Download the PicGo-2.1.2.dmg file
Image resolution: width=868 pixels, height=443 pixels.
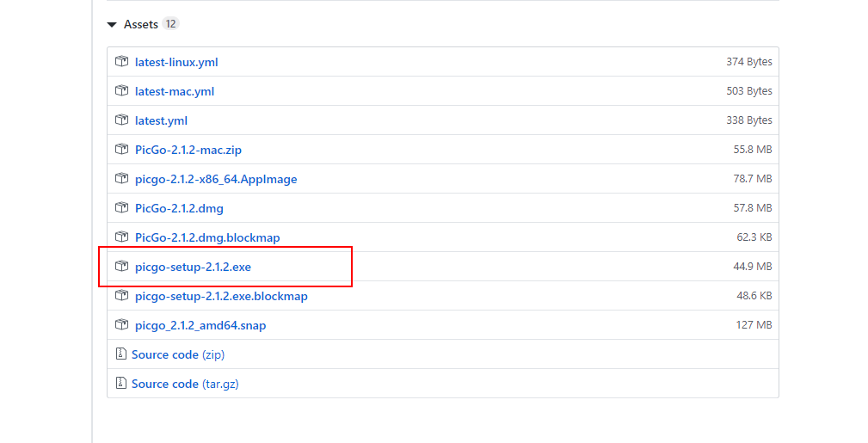coord(179,209)
